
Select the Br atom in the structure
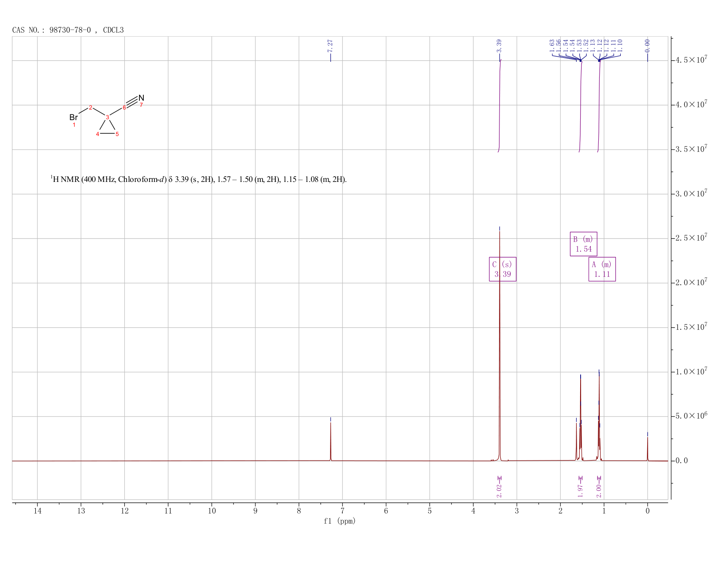pos(74,117)
